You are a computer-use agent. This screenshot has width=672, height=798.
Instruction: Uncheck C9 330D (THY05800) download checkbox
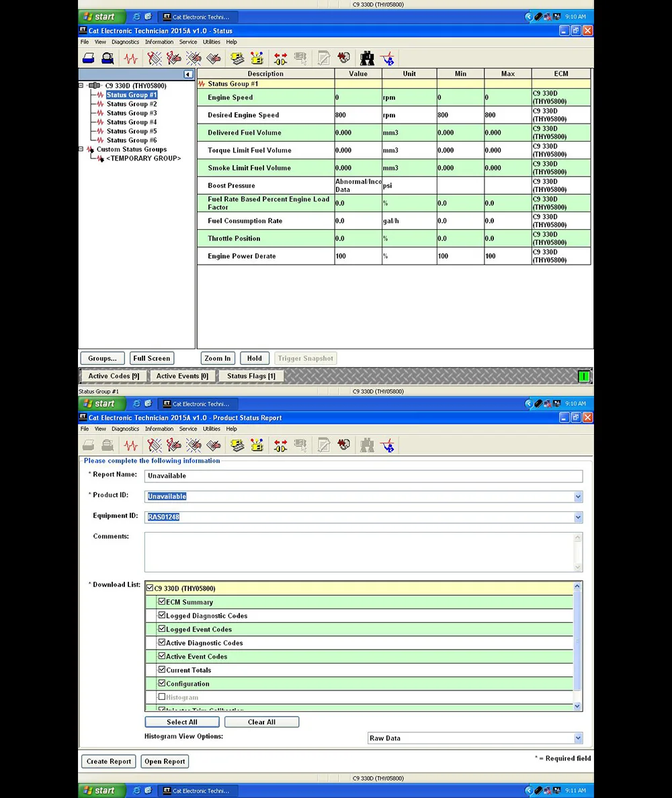(x=150, y=588)
